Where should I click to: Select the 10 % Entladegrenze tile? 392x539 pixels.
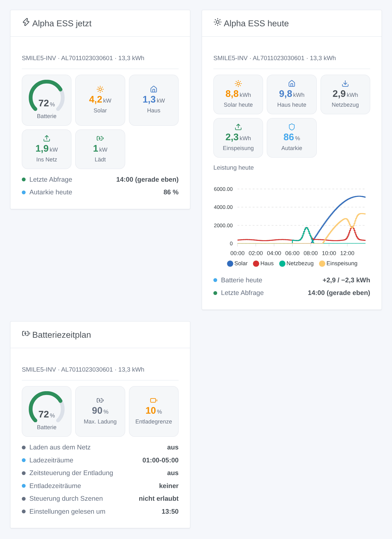(154, 411)
